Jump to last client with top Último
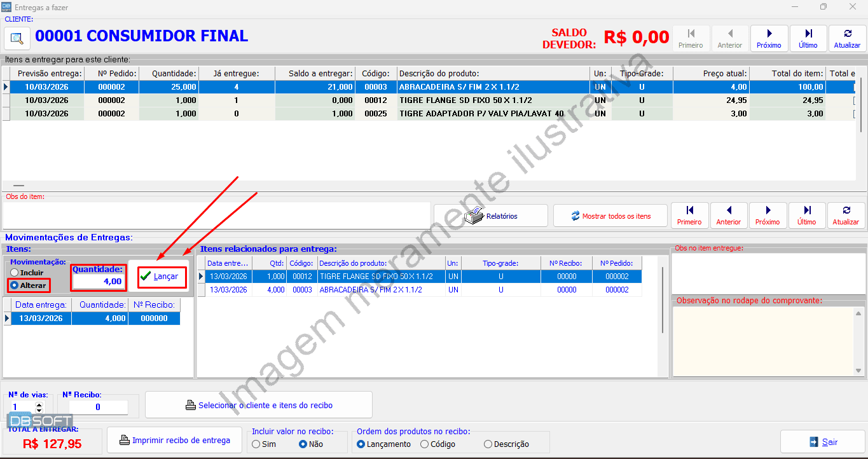The image size is (868, 459). tap(808, 38)
